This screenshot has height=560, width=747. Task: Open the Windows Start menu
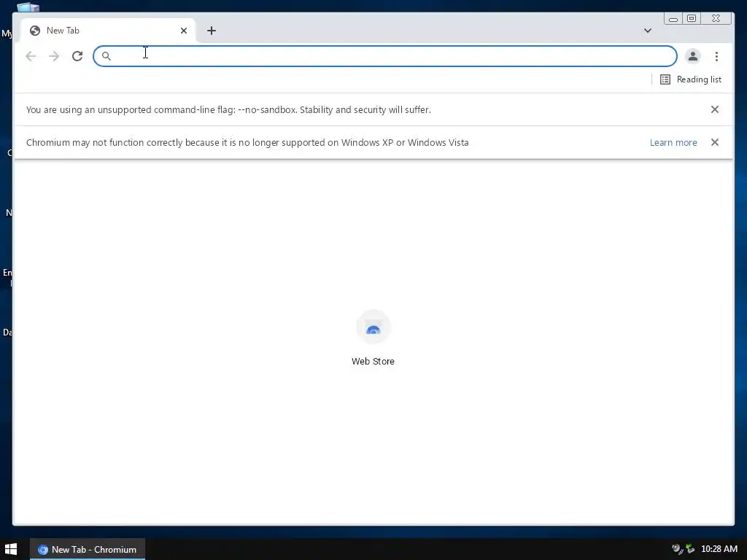click(x=10, y=550)
